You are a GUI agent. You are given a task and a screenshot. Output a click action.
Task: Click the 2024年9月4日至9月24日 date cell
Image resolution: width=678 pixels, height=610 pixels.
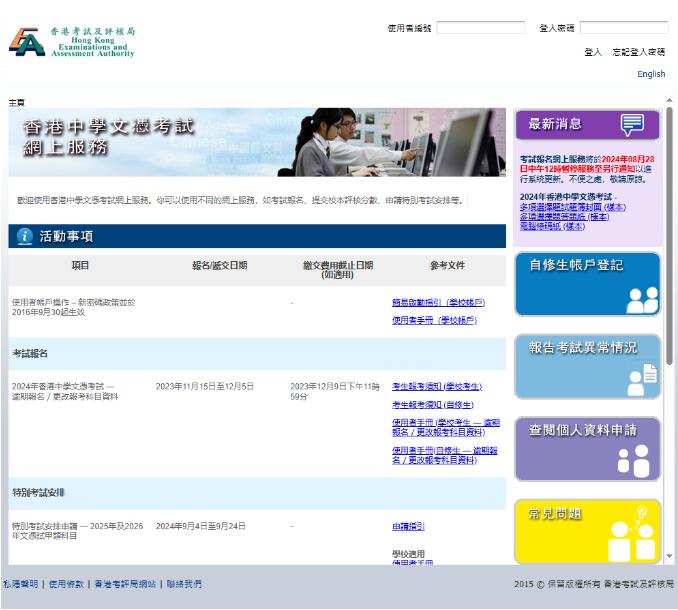click(x=201, y=526)
